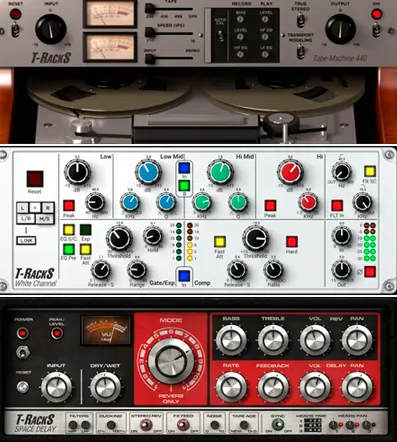Click the Play LF EQ trim screw

tap(265, 54)
